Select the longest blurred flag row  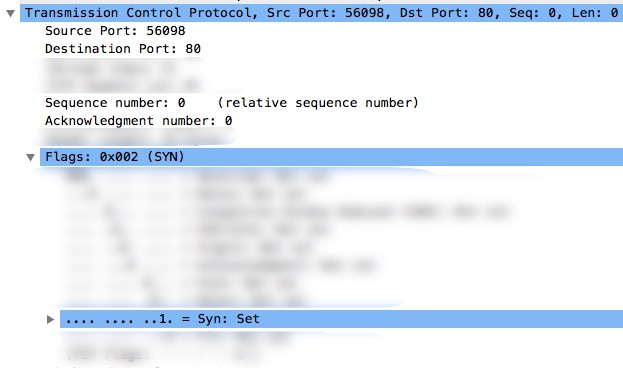(x=286, y=211)
